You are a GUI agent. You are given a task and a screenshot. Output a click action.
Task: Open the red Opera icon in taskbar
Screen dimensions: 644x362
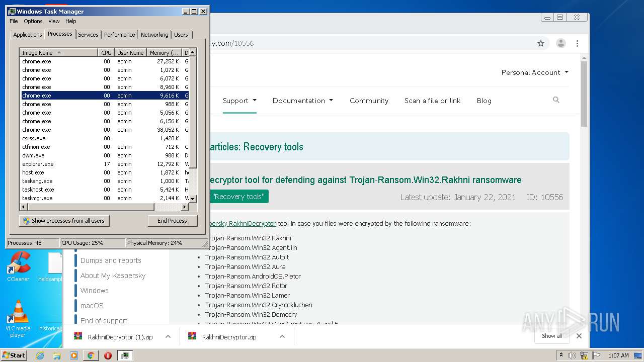click(x=108, y=355)
